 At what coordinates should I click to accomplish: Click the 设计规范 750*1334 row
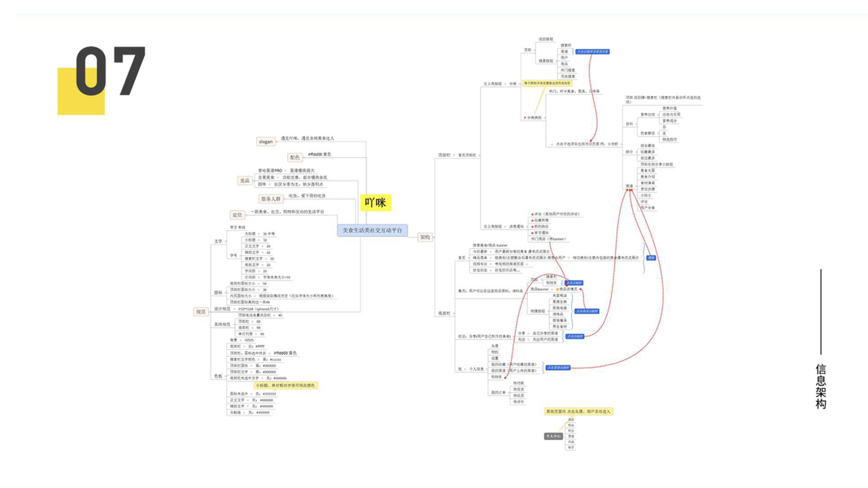click(246, 309)
